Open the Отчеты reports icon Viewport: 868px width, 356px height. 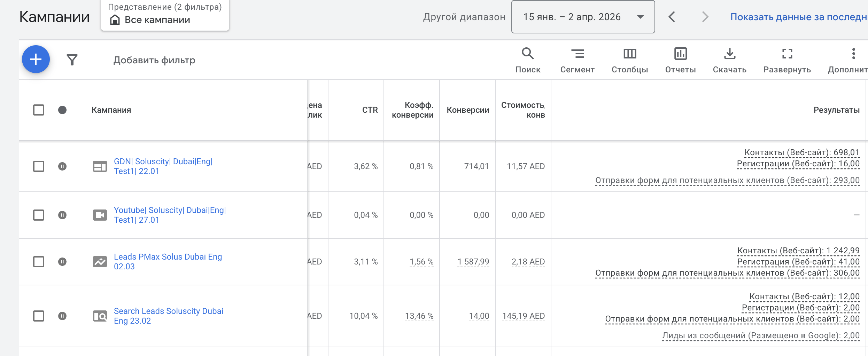pos(680,60)
